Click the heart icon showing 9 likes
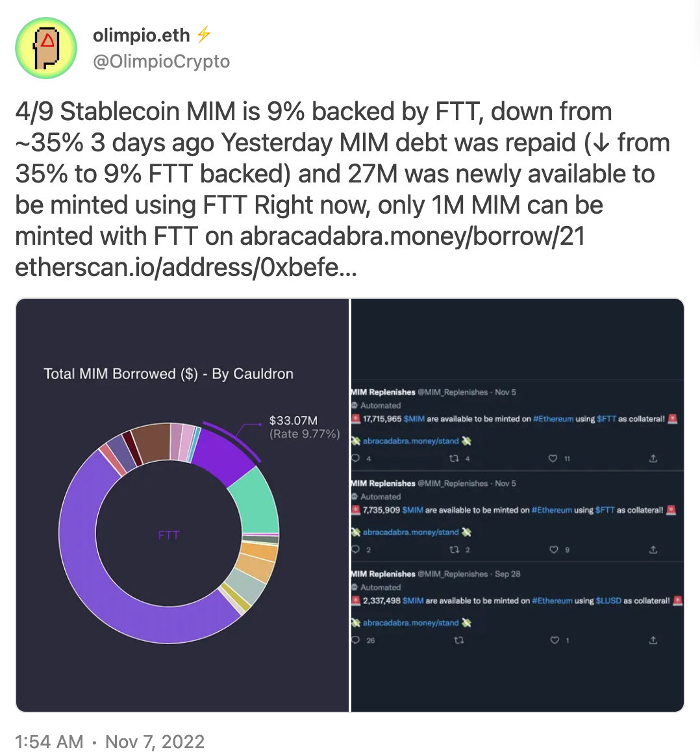Viewport: 700px width, 752px height. point(553,549)
